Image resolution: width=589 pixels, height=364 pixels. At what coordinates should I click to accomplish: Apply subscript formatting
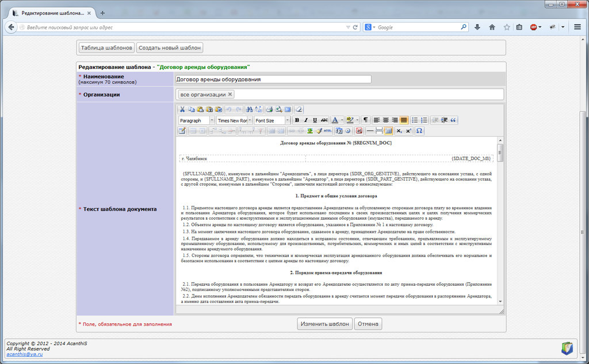point(399,131)
